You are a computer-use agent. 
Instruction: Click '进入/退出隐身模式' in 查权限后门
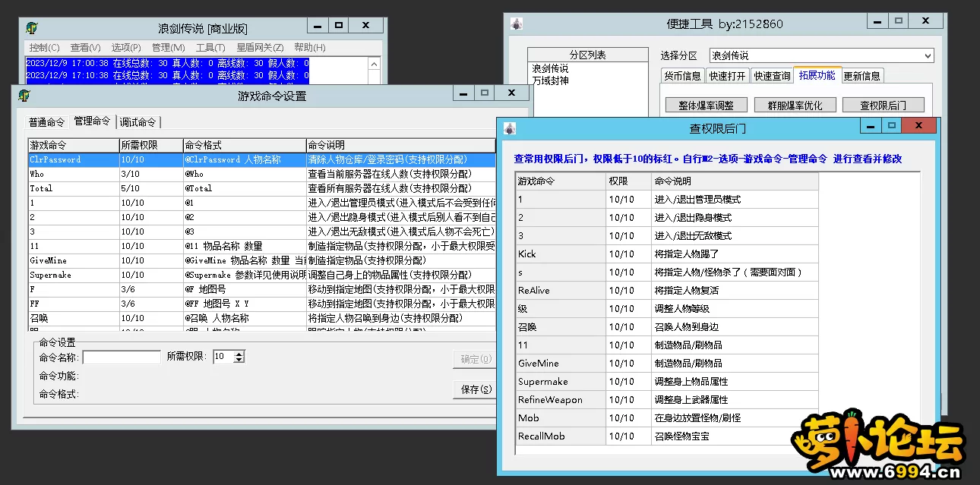735,218
